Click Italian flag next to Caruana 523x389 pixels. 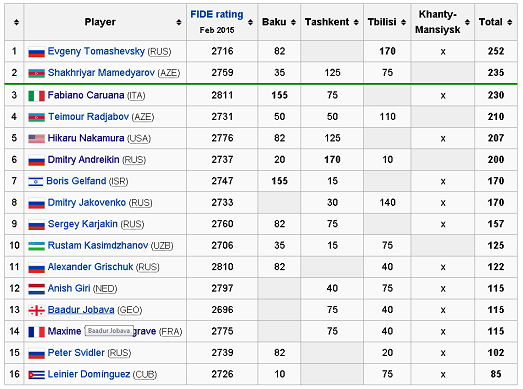tap(36, 96)
